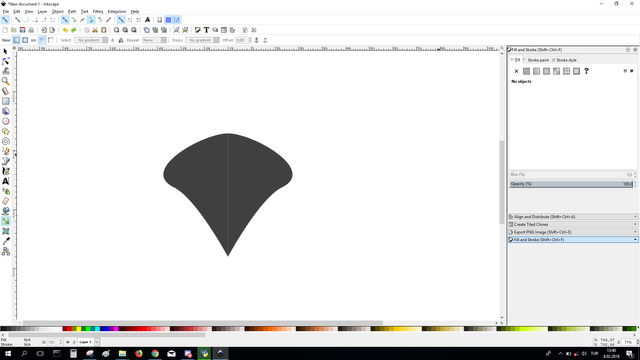Select the Ellipse circle tool
640x360 pixels.
click(x=5, y=121)
